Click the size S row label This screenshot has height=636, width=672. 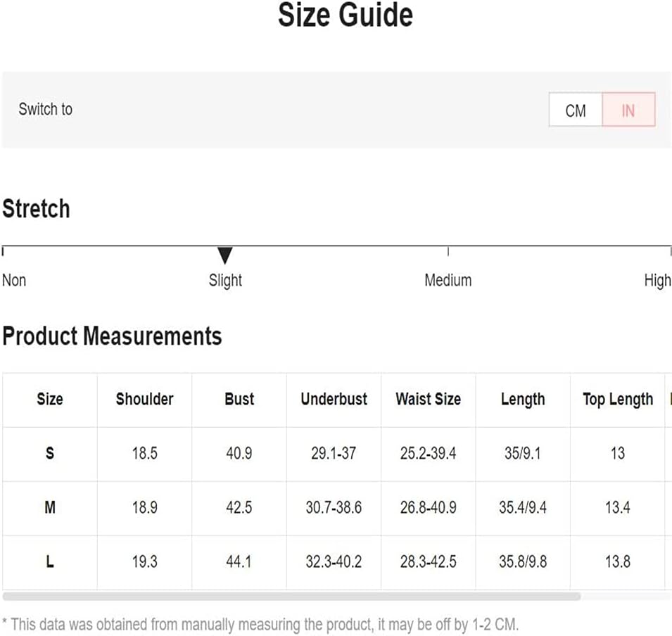tap(50, 453)
